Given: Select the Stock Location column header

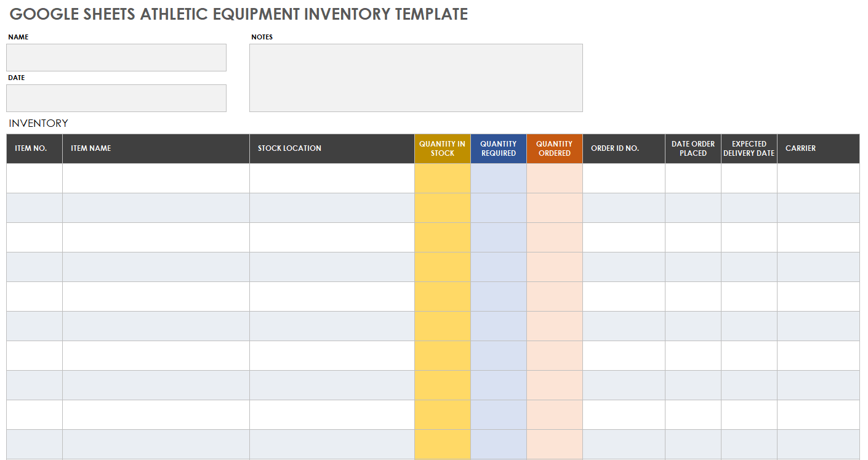Looking at the screenshot, I should pos(332,148).
